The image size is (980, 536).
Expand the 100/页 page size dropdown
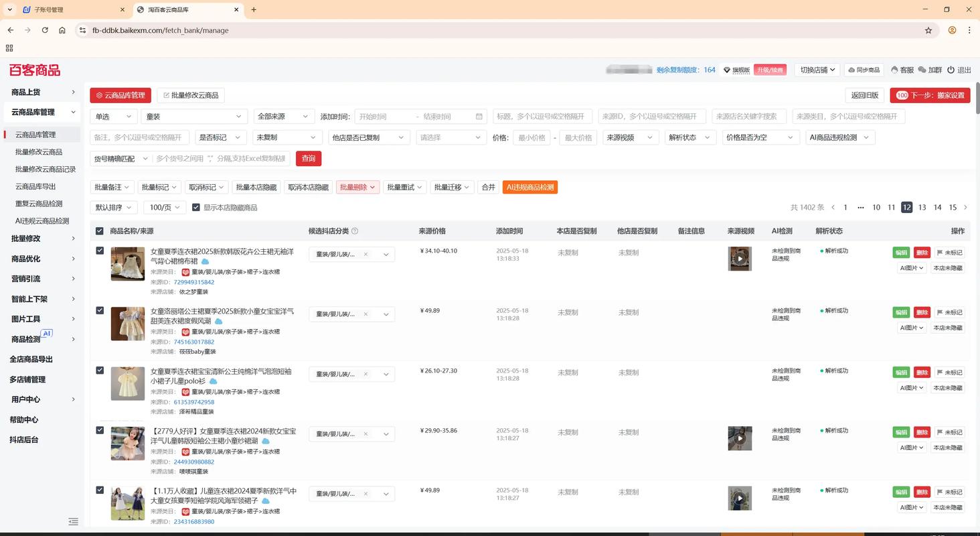[165, 208]
